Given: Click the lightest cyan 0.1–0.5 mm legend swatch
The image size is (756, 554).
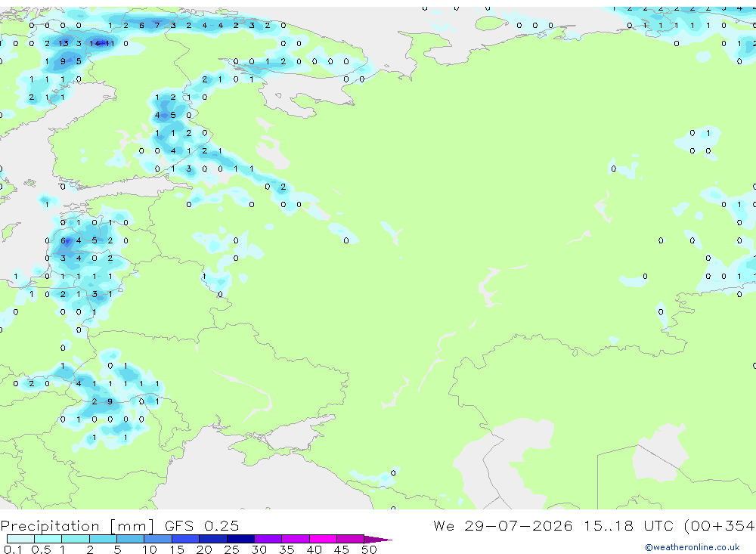Looking at the screenshot, I should [20, 539].
